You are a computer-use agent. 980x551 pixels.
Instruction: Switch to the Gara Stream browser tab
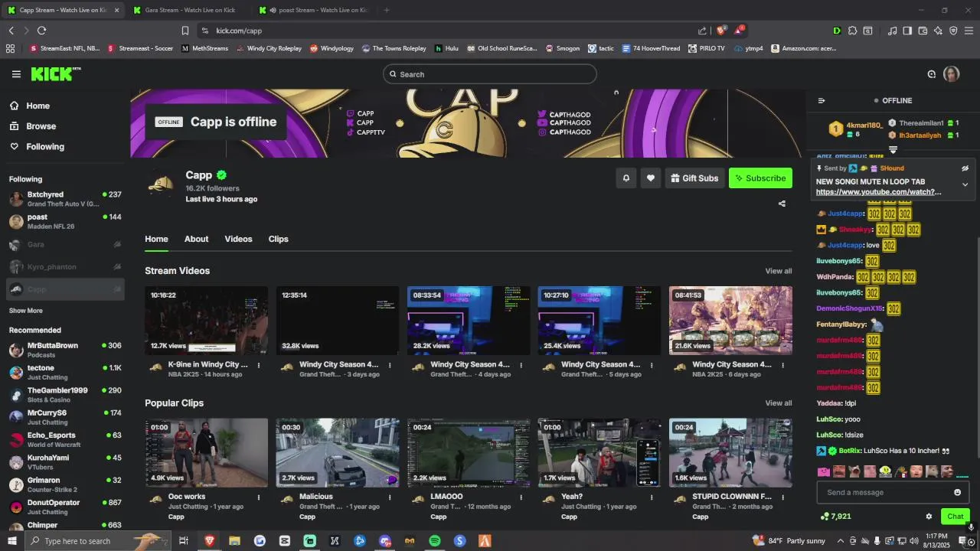(x=188, y=10)
